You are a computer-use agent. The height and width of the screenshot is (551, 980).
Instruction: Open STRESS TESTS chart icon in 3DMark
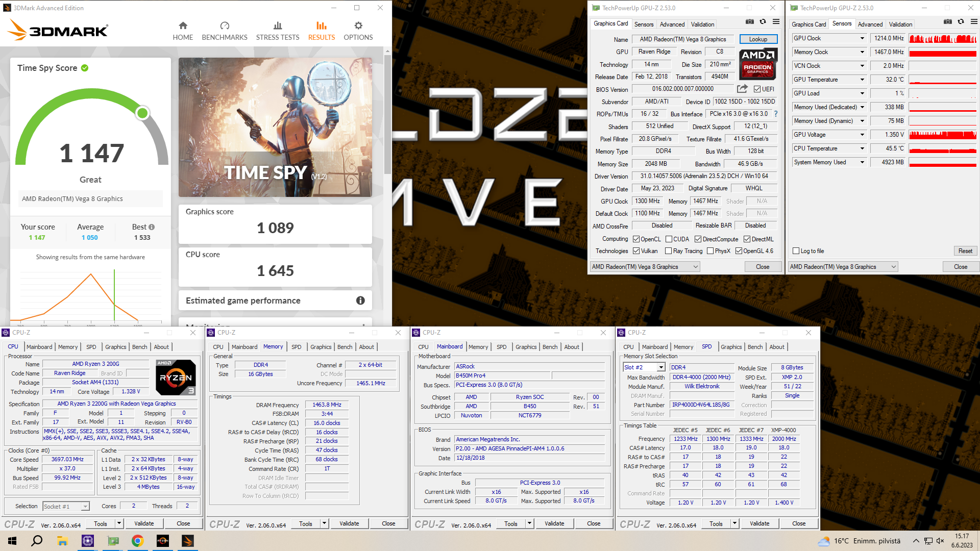pos(278,26)
